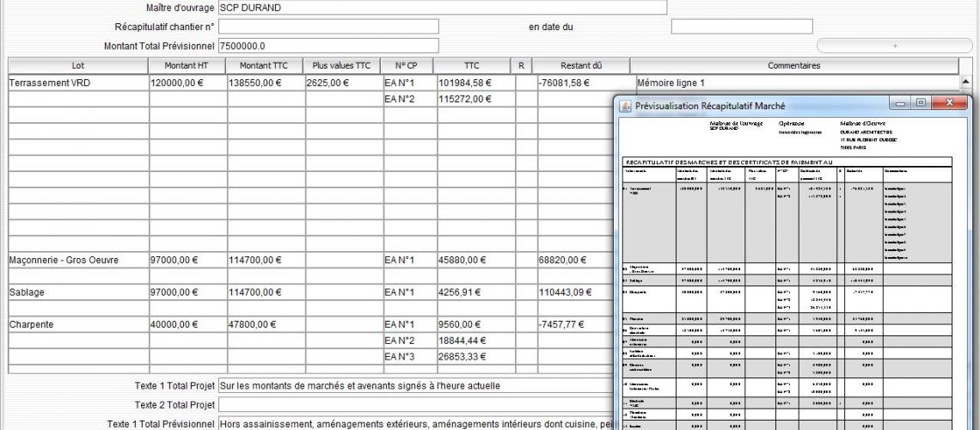Click the R column header

pyautogui.click(x=521, y=65)
